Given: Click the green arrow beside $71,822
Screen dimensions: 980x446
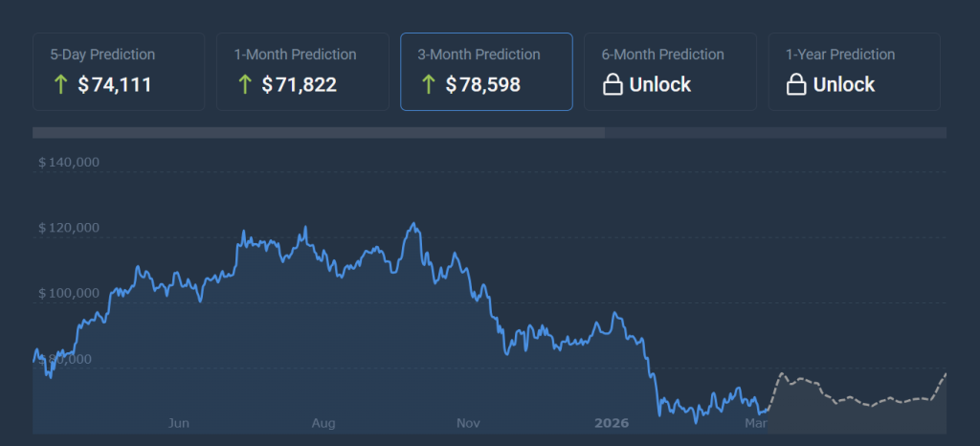Looking at the screenshot, I should tap(245, 85).
